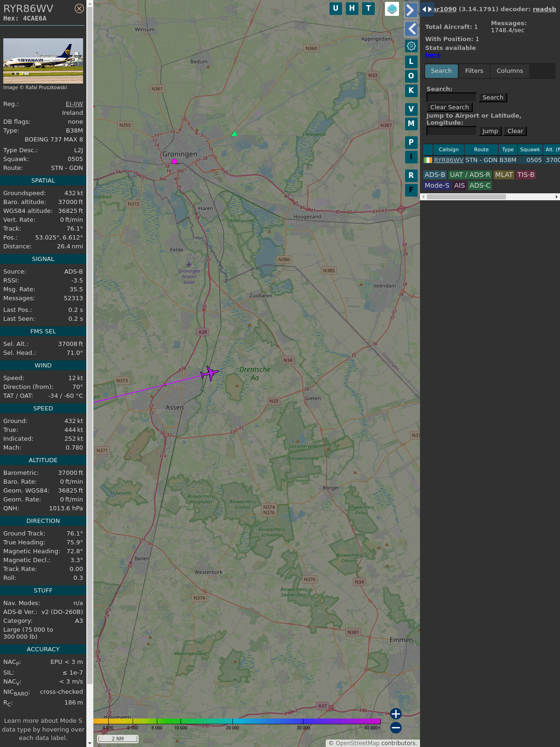Screen dimensions: 560x747
Task: Click the right chevron sidebar arrow
Action: [x=411, y=10]
